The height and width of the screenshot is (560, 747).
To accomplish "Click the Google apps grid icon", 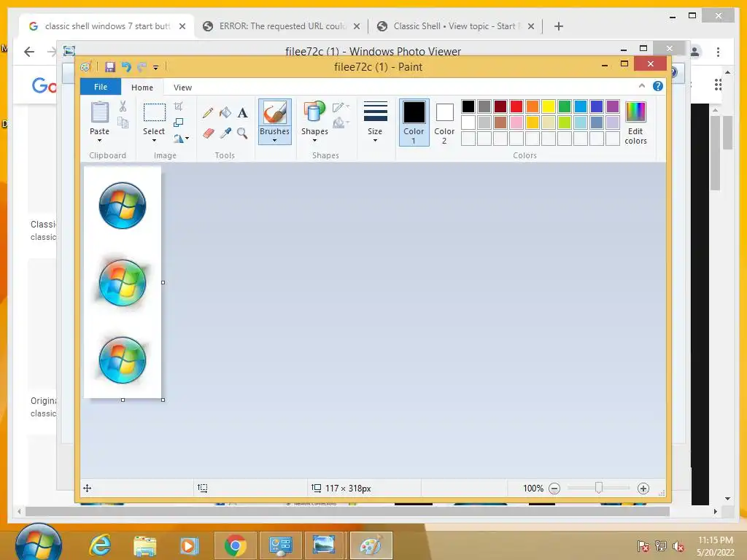I will [718, 85].
